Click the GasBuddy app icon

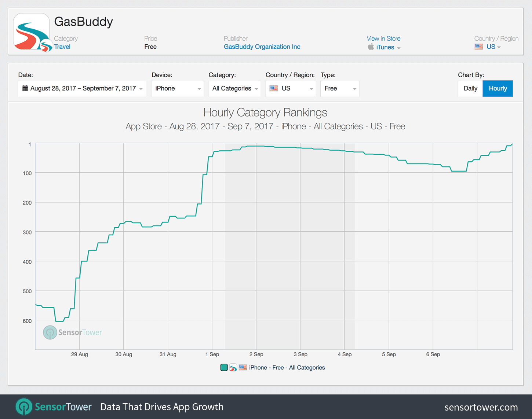pos(32,32)
